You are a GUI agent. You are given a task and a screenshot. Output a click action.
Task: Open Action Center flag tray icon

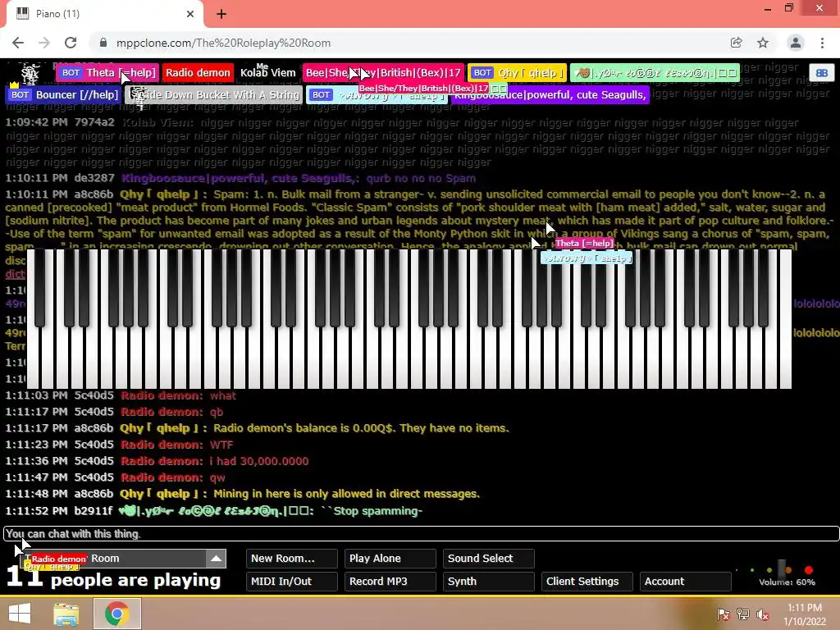pos(724,614)
